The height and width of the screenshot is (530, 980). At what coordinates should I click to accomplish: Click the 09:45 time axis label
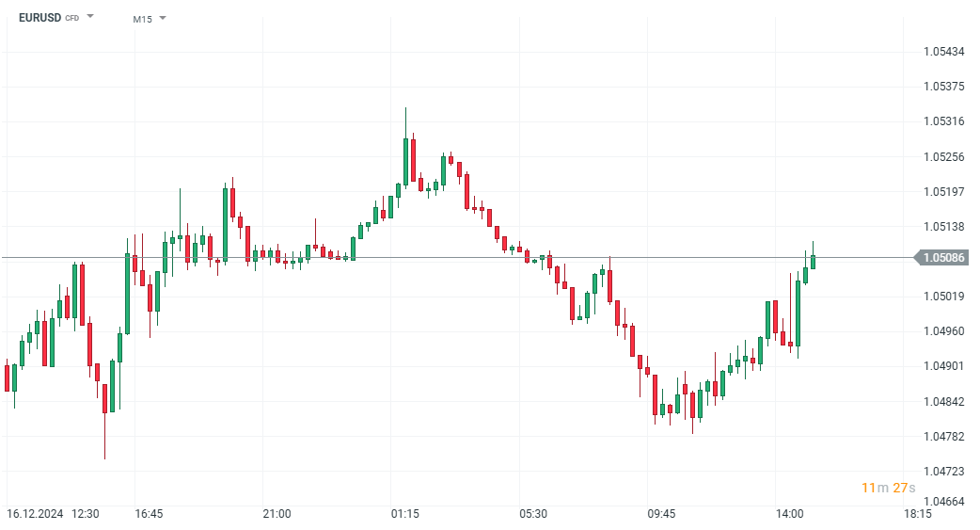pos(661,514)
